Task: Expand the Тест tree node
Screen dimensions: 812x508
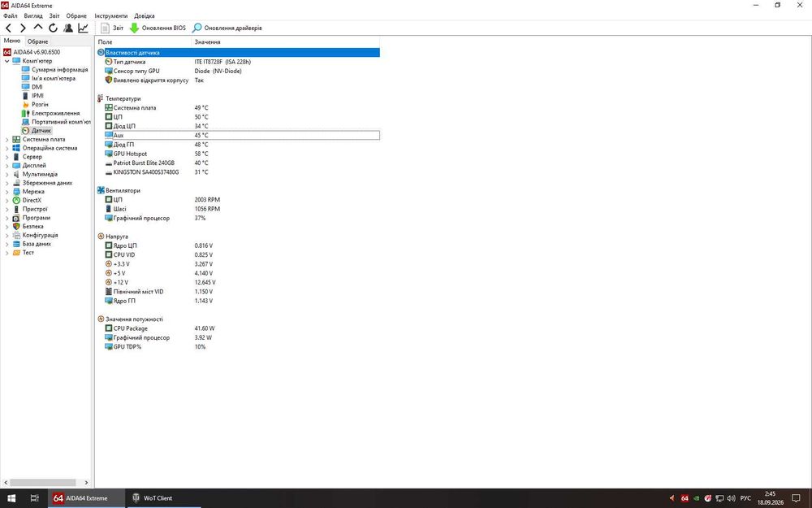Action: click(6, 253)
